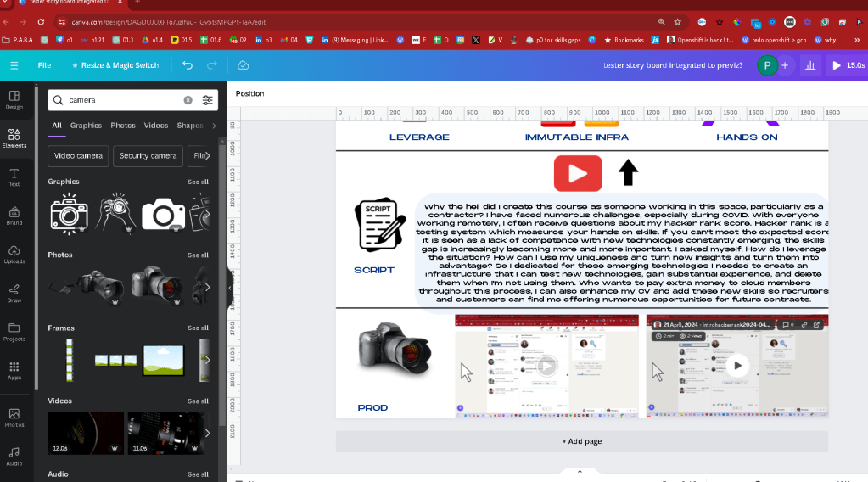Insert the landscape picture frame

163,361
